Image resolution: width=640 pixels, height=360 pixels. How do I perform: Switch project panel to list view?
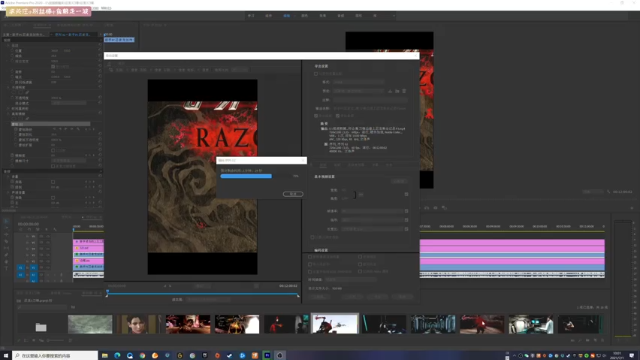26,340
